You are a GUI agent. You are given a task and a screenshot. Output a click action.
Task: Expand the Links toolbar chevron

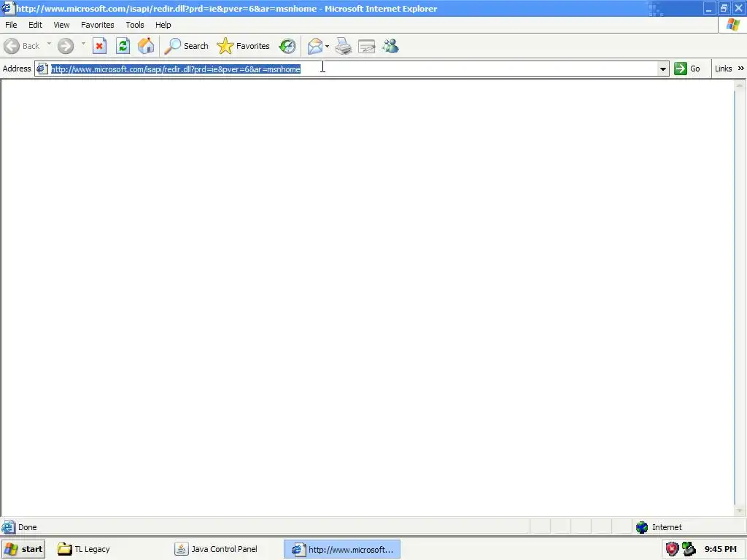point(741,69)
